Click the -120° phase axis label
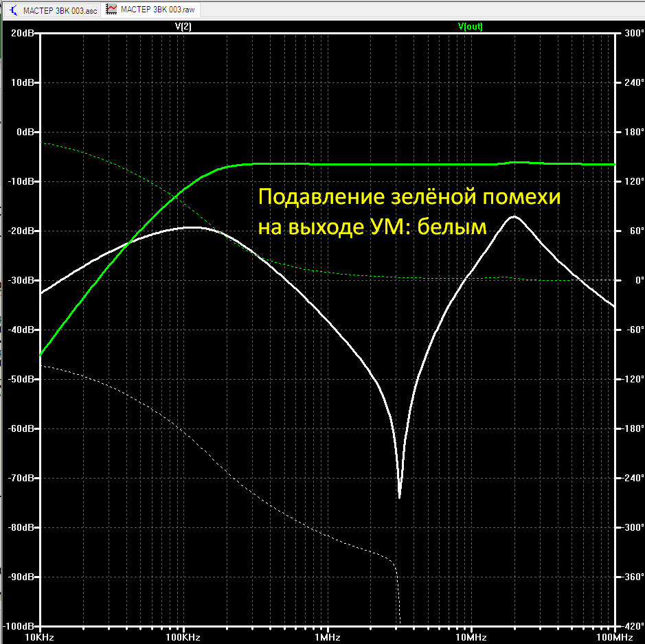 point(633,379)
